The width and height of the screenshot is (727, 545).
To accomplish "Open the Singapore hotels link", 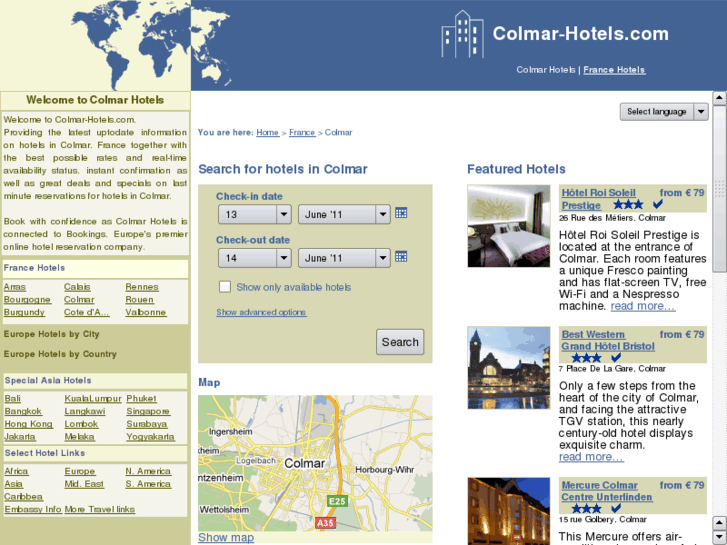I will [148, 411].
